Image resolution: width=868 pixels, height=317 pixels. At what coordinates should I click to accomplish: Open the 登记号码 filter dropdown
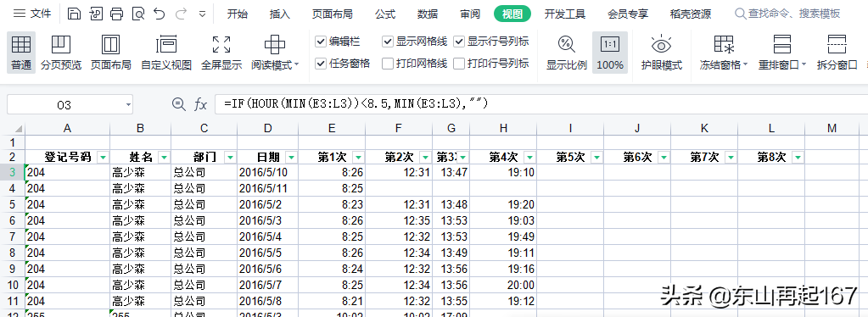(103, 158)
